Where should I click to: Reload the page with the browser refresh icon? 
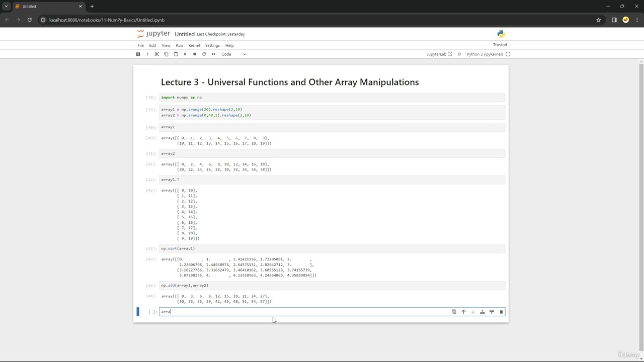[x=30, y=20]
